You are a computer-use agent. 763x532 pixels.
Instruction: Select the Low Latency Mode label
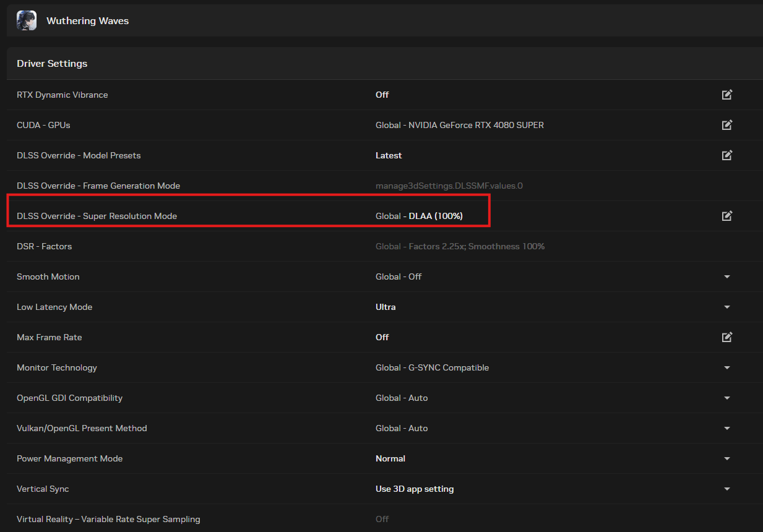(54, 307)
